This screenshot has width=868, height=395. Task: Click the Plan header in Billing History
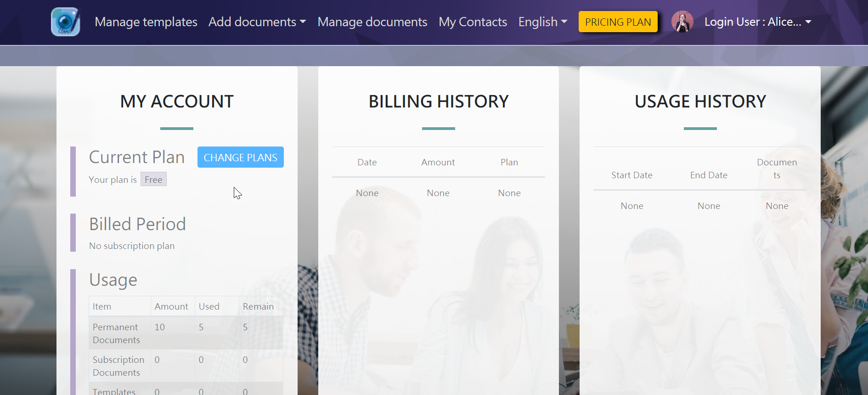509,162
